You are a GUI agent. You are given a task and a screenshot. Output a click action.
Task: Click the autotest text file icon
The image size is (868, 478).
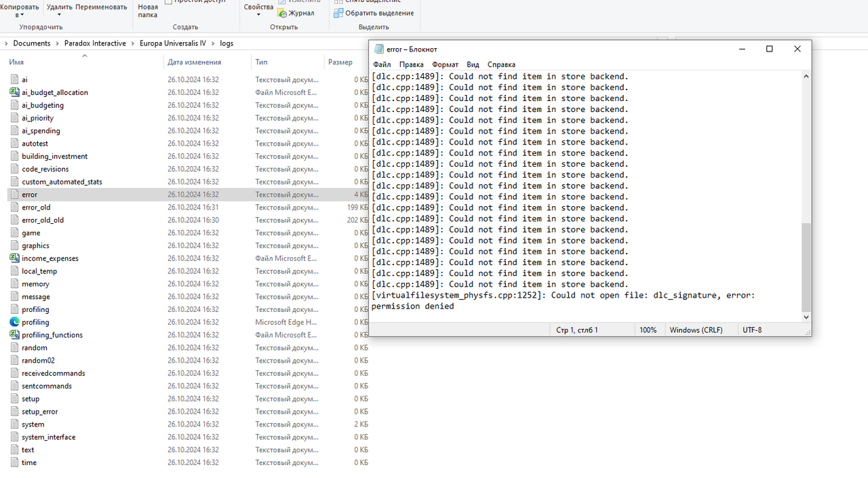[x=15, y=144]
